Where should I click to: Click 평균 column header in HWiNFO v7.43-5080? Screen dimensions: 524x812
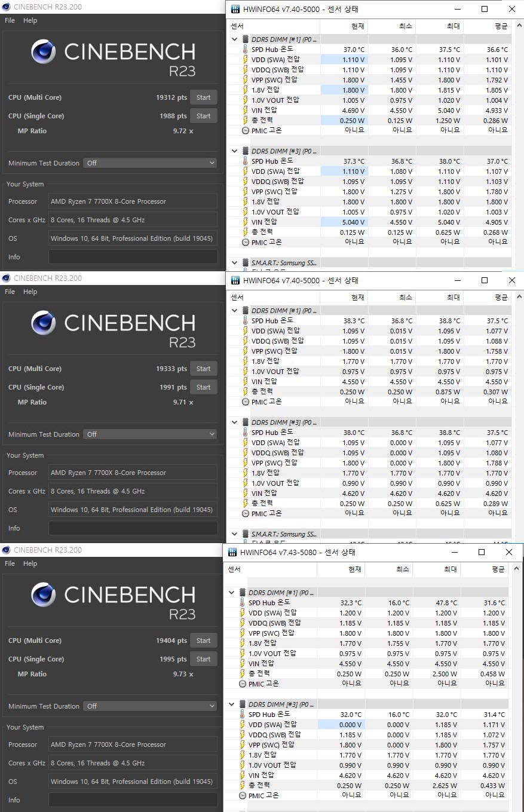point(485,569)
